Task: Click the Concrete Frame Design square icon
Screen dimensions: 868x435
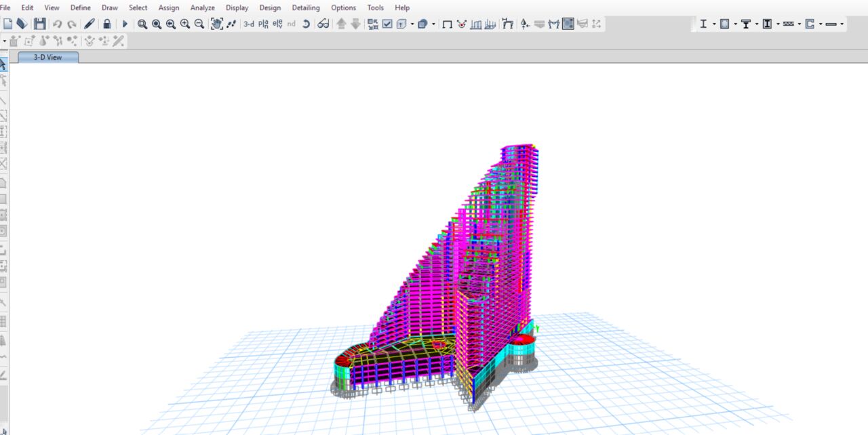Action: [x=725, y=24]
